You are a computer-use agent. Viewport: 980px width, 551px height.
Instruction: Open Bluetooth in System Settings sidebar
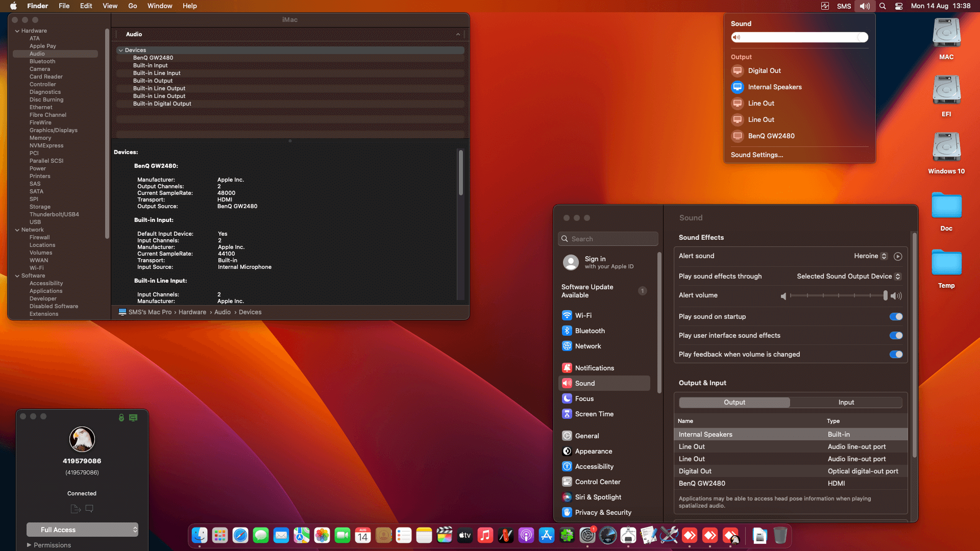tap(604, 331)
